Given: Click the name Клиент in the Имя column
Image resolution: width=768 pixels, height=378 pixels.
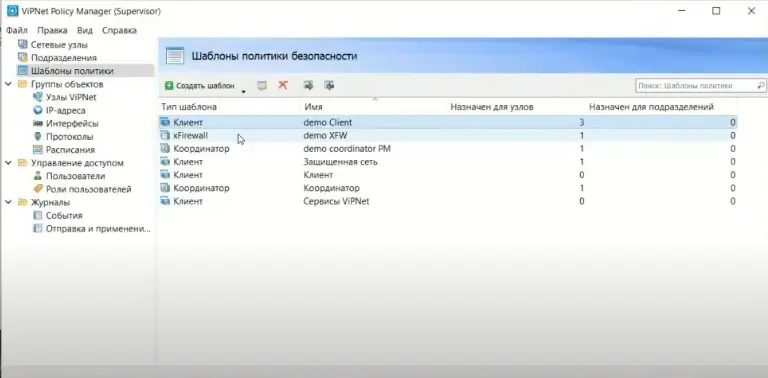Looking at the screenshot, I should [x=318, y=175].
